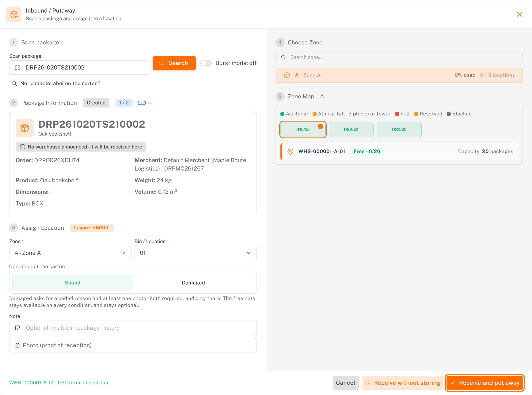Click the inbox icon on Receive without storing

(x=368, y=383)
